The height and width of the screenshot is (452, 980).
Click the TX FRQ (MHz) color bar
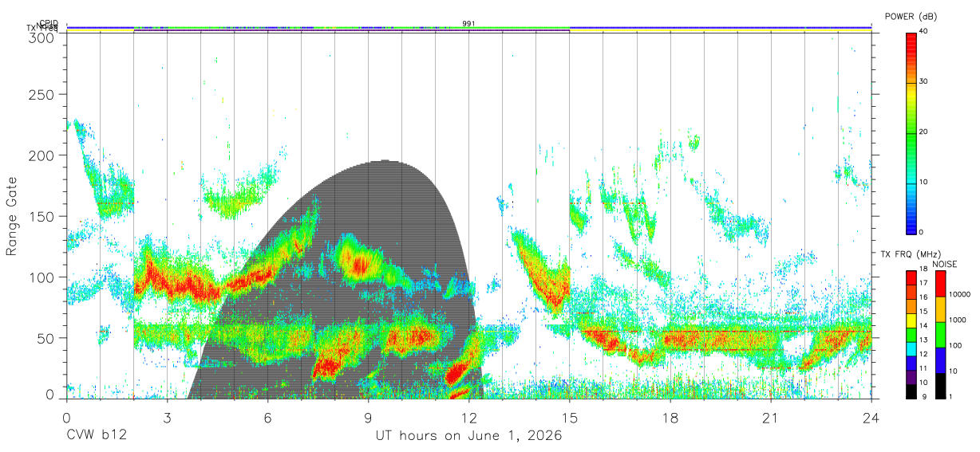pos(911,334)
